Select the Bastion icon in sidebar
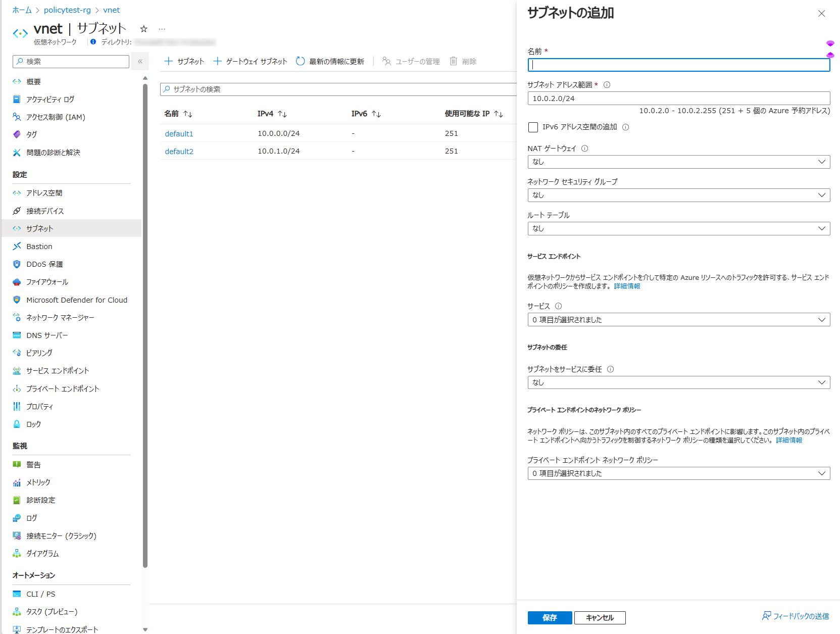 tap(17, 247)
